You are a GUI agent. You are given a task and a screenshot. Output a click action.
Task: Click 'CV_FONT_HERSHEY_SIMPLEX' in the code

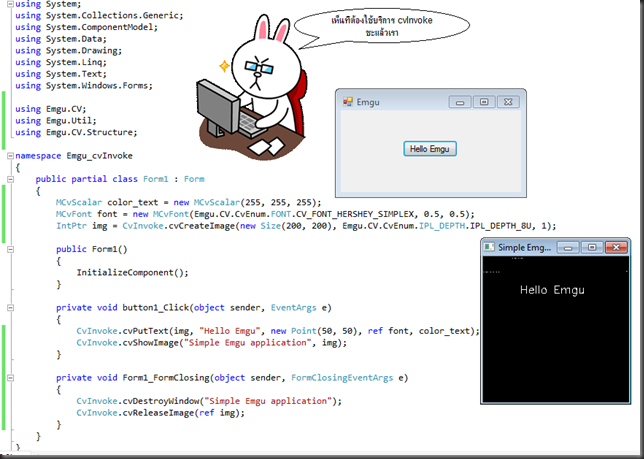click(355, 214)
